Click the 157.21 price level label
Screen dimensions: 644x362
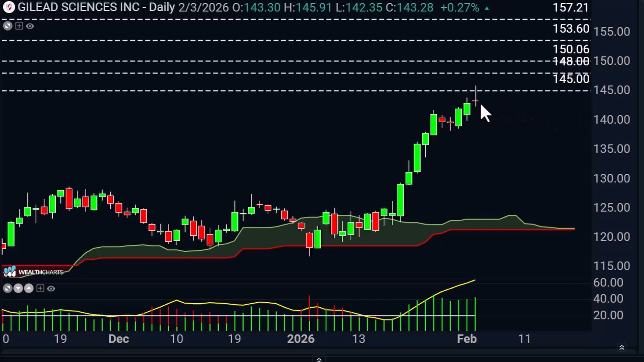pos(571,7)
